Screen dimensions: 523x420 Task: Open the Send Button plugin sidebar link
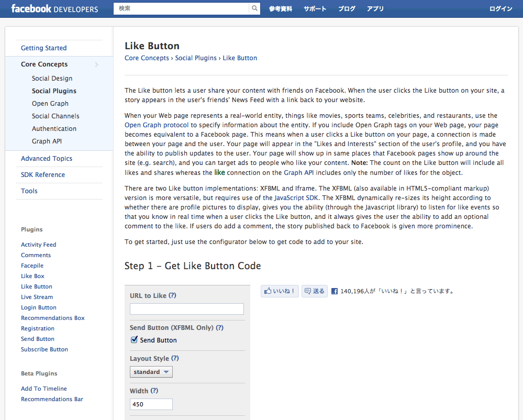pyautogui.click(x=37, y=339)
